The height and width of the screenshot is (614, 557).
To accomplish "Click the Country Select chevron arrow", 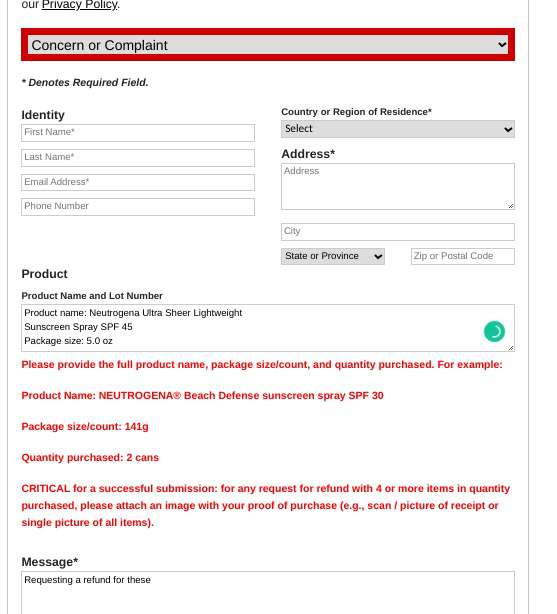I will coord(508,129).
